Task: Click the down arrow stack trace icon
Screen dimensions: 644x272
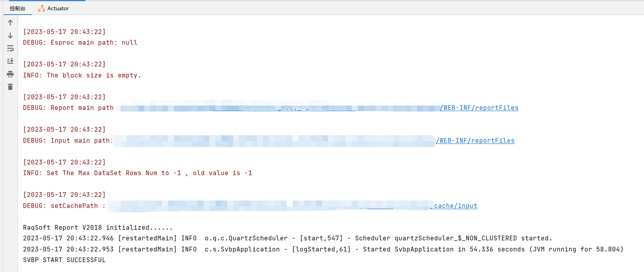Action: (x=10, y=36)
